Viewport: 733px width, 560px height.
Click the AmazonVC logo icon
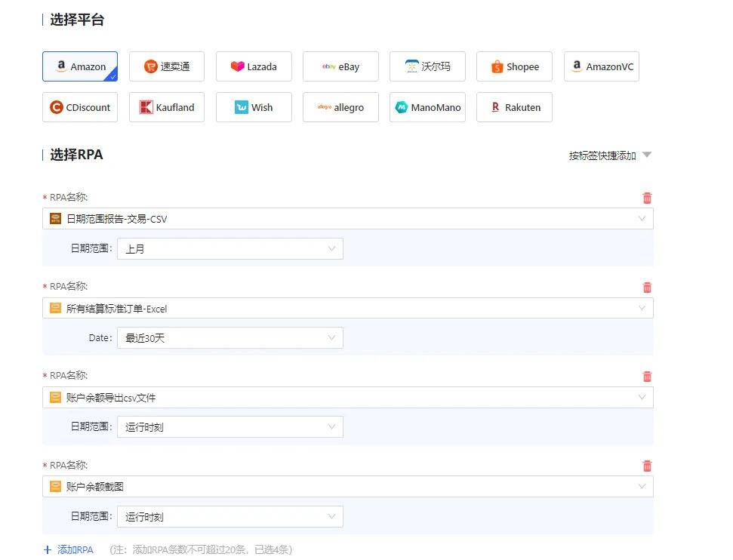click(577, 66)
